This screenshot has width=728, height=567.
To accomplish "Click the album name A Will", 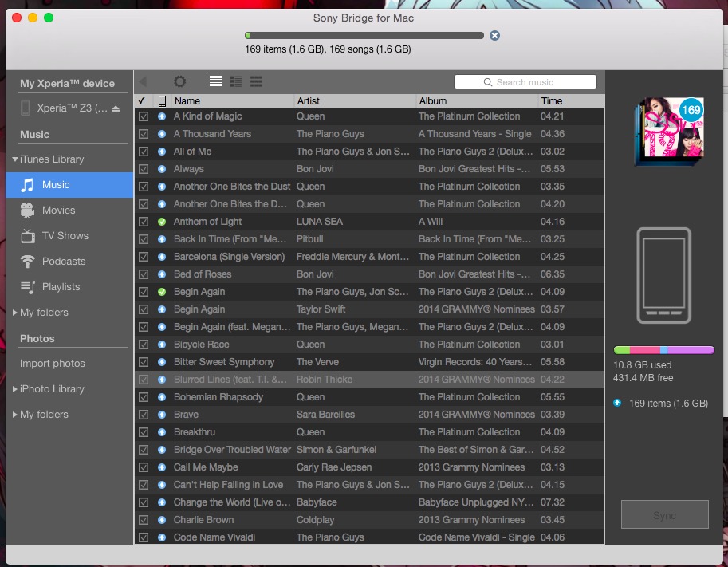I will tap(431, 222).
